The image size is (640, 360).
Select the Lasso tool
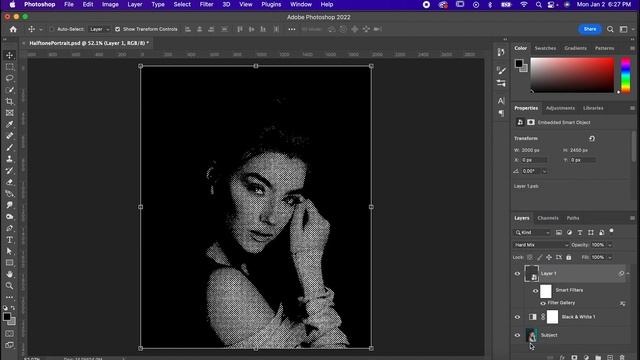[x=10, y=78]
